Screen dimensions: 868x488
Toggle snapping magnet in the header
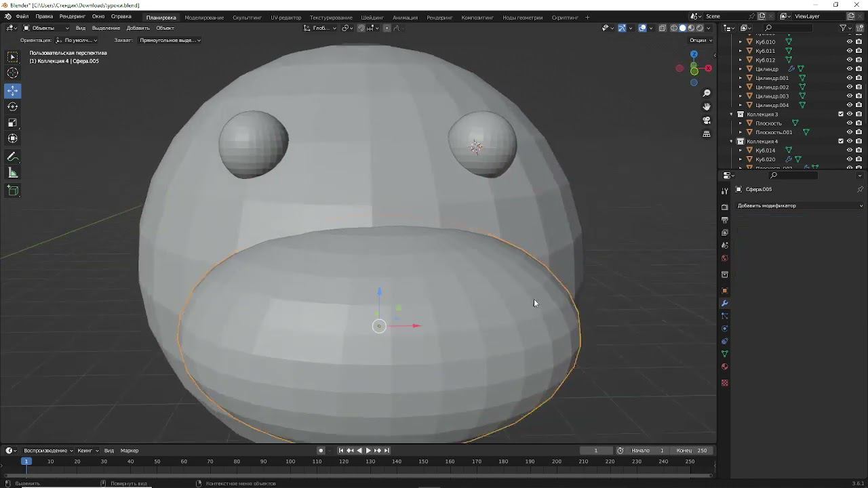coord(361,28)
